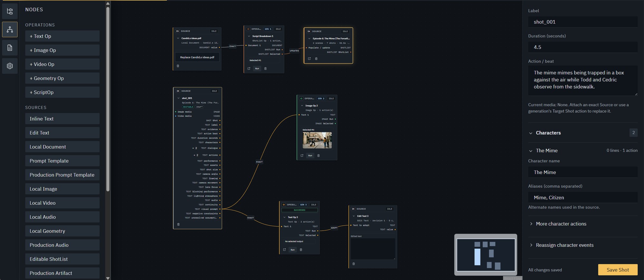Click the Action / beat text area

(583, 81)
